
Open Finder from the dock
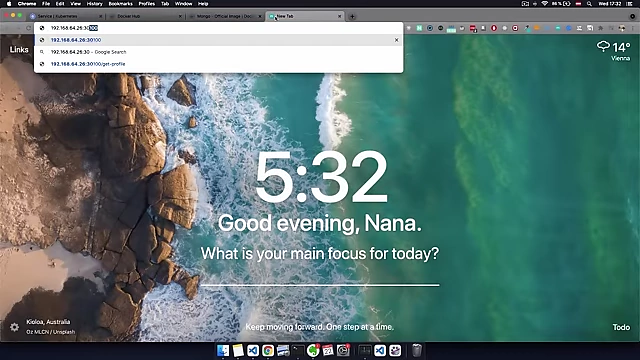[223, 350]
